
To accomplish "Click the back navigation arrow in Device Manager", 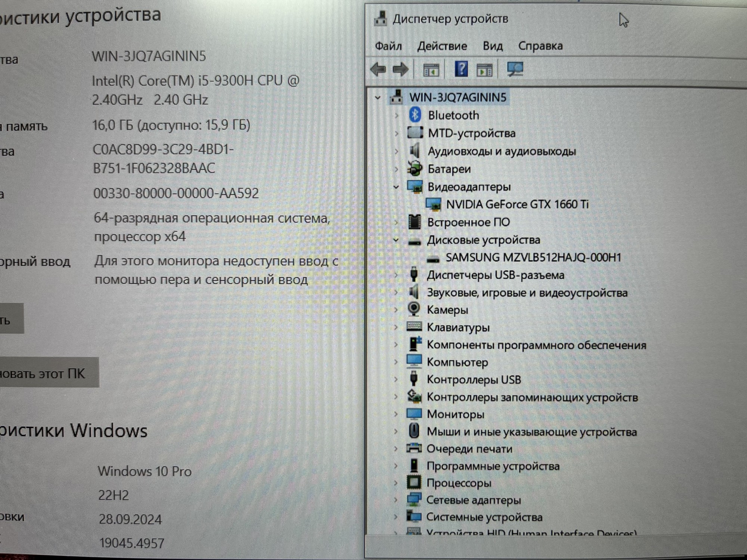I will click(378, 69).
